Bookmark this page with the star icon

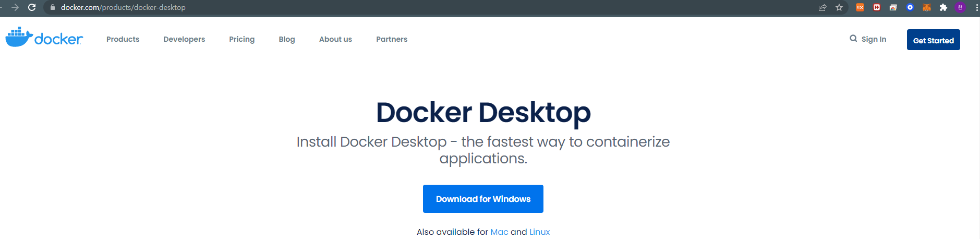pyautogui.click(x=839, y=7)
